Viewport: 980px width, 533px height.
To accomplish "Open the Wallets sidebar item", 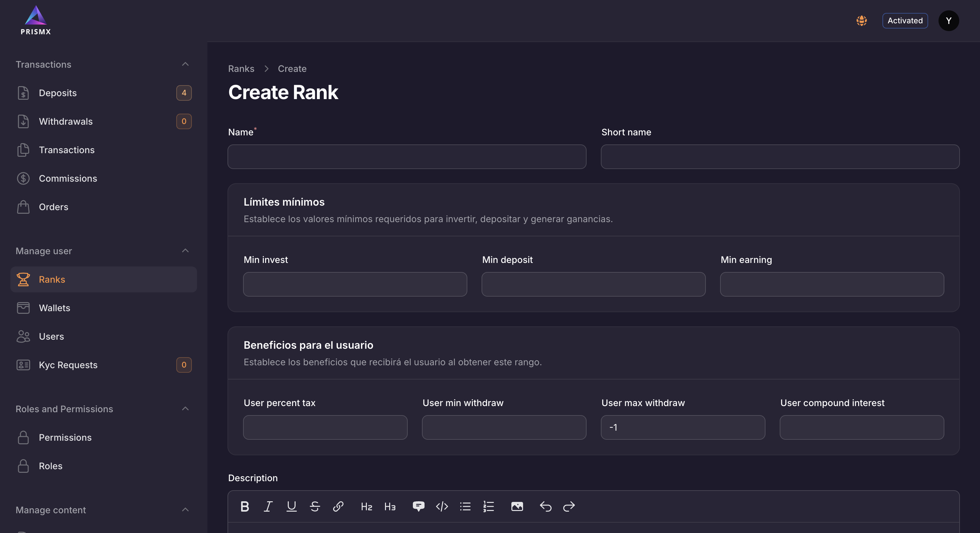I will [54, 308].
